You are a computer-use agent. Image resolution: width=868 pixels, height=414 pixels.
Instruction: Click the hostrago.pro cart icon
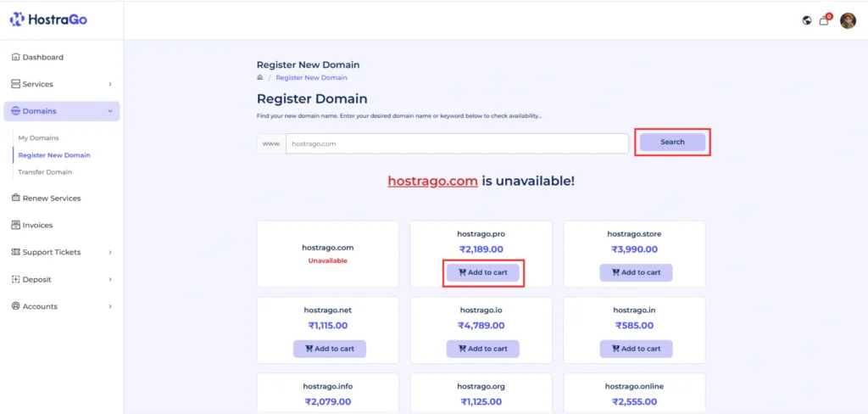(462, 272)
